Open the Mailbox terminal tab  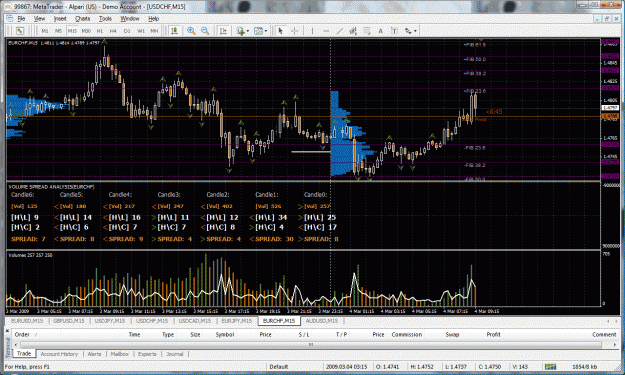point(120,354)
